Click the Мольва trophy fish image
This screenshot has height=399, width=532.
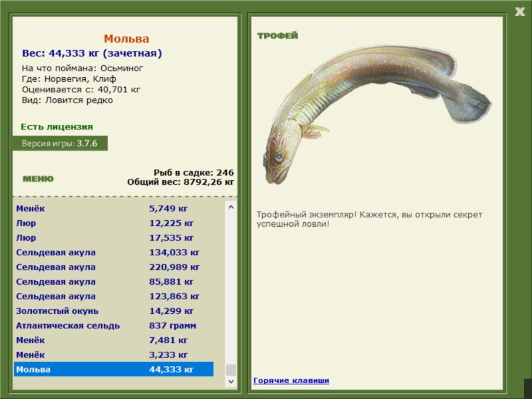point(376,114)
